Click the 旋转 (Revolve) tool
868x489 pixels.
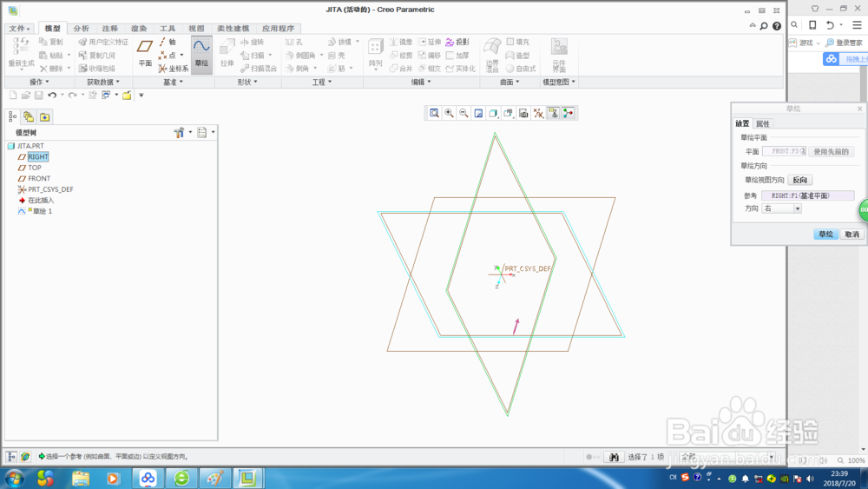tap(253, 42)
